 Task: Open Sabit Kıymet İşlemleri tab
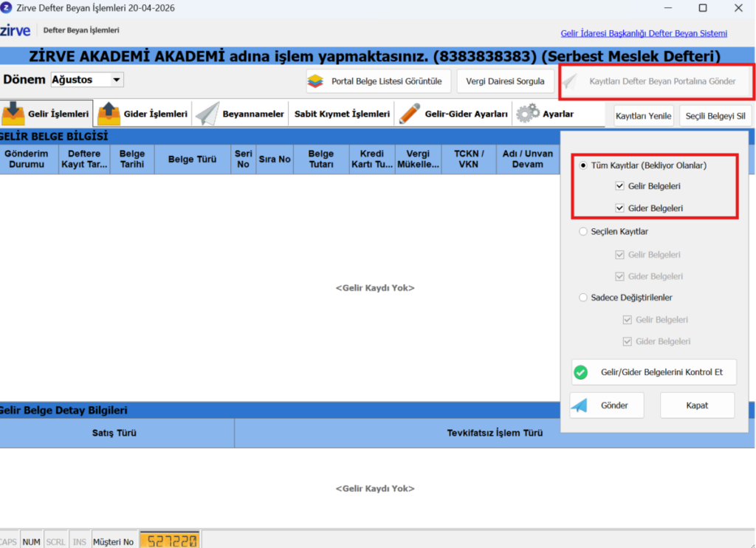[x=342, y=114]
